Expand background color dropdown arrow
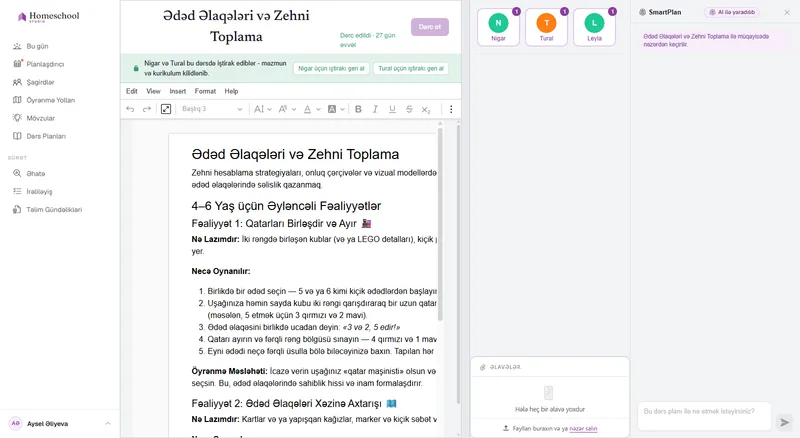Screen dimensions: 800x438 pyautogui.click(x=342, y=109)
